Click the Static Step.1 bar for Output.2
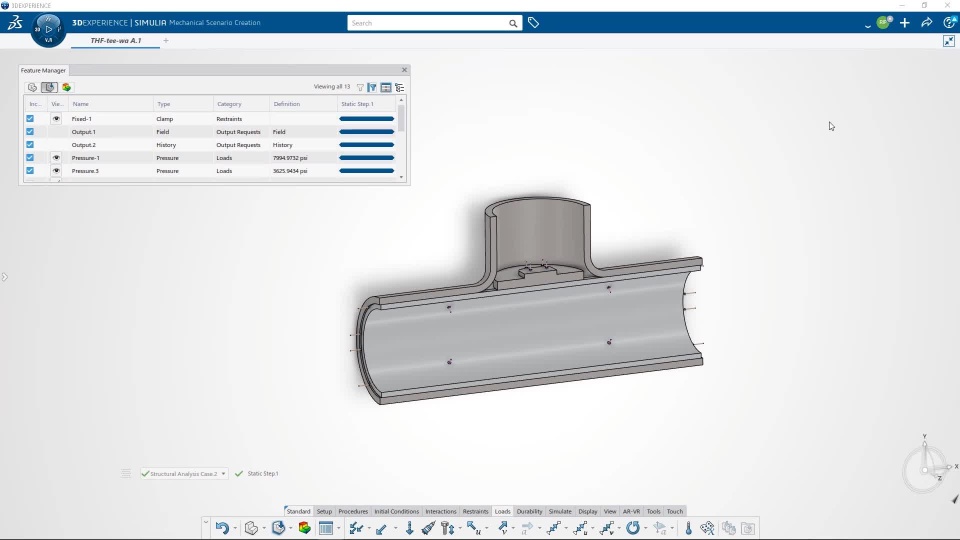 [x=367, y=145]
